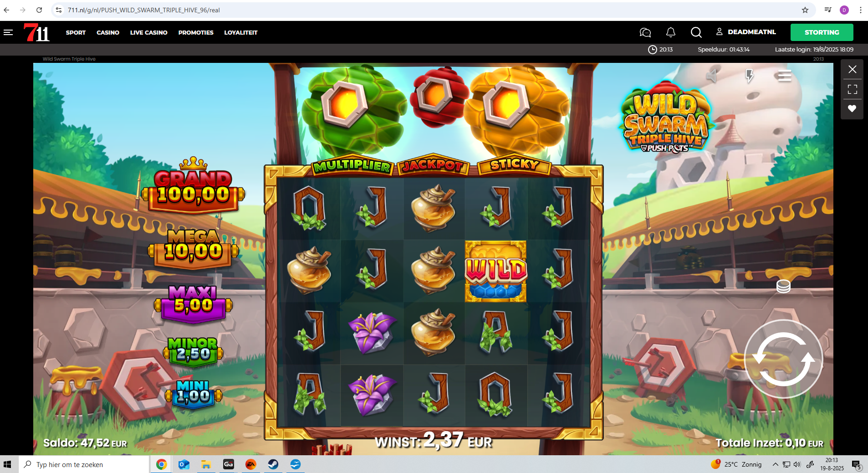Open the Chrome three-dot menu

click(x=860, y=10)
